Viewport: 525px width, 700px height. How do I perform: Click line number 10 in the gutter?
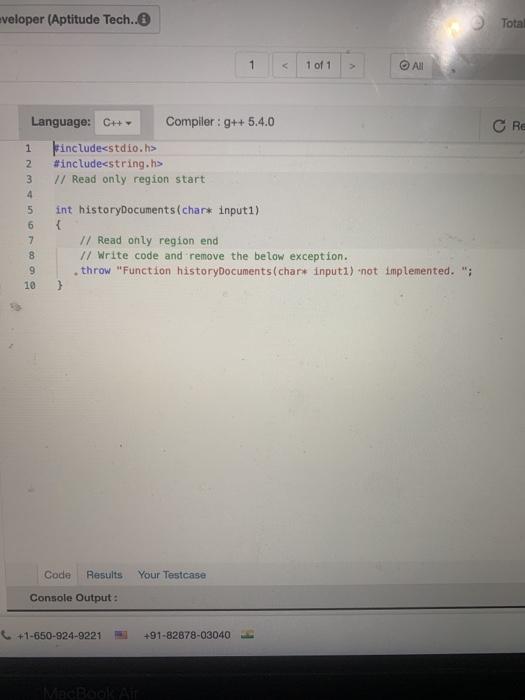[x=29, y=286]
